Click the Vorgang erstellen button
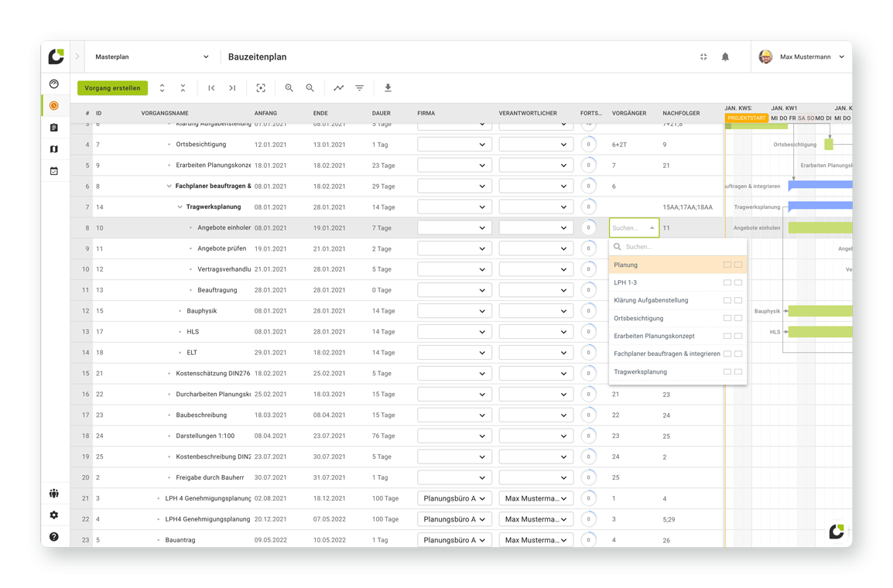 point(112,88)
